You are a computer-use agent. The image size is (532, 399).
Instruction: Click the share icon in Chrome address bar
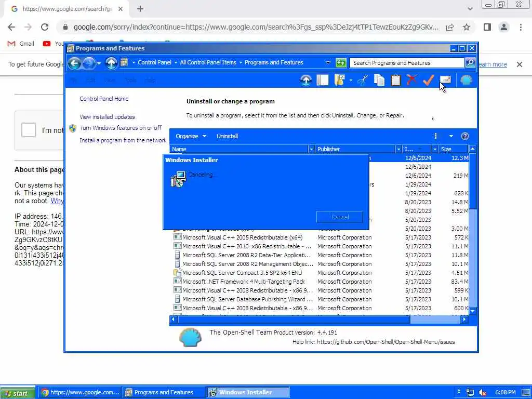click(450, 27)
